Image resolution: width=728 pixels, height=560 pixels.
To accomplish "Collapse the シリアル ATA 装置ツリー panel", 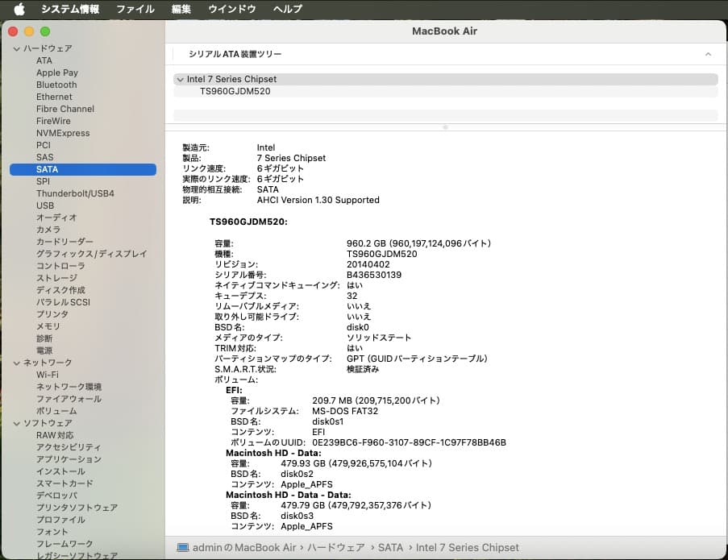I will (x=708, y=54).
